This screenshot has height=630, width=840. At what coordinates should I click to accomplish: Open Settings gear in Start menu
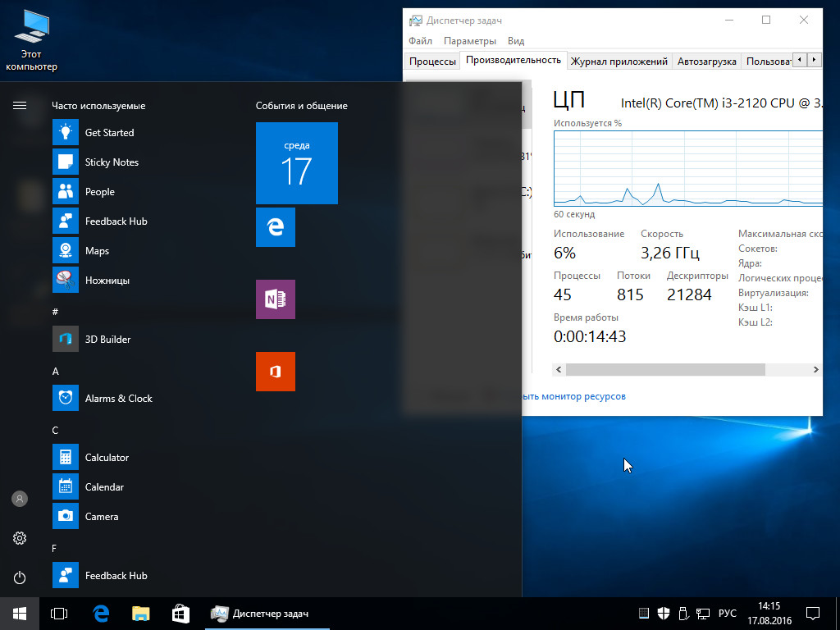point(20,538)
